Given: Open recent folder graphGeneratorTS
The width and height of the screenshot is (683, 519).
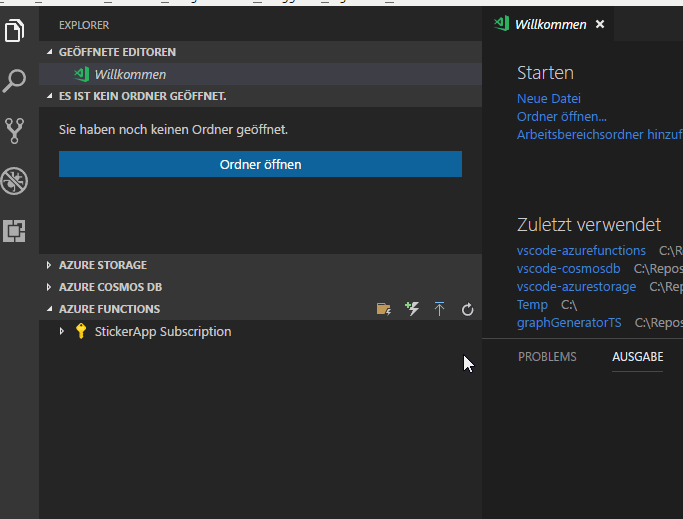Looking at the screenshot, I should (x=569, y=322).
